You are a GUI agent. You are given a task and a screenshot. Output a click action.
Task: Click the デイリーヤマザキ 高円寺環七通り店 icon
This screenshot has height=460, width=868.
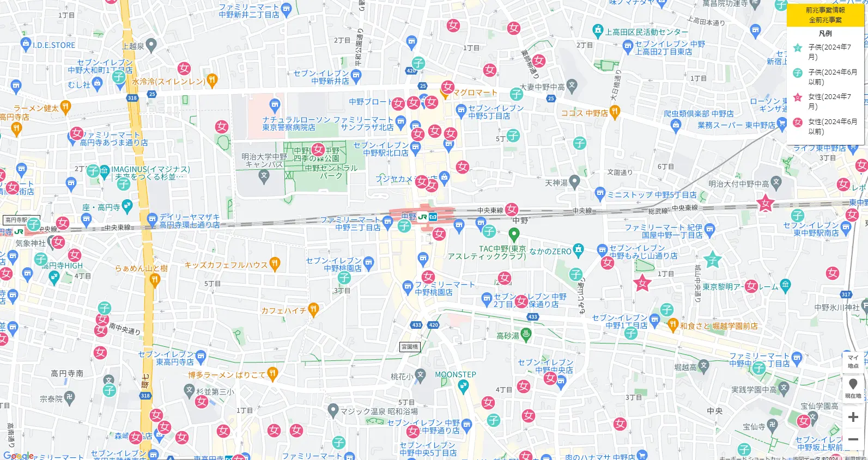[x=153, y=219]
